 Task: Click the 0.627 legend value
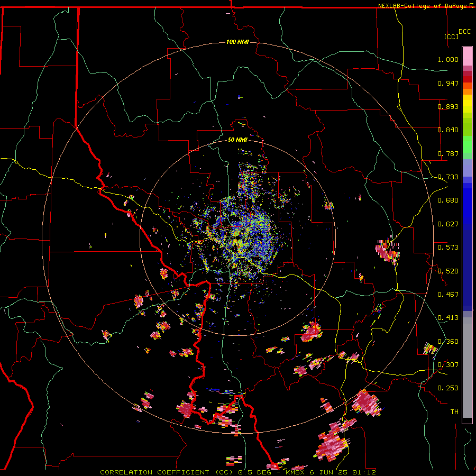click(448, 224)
